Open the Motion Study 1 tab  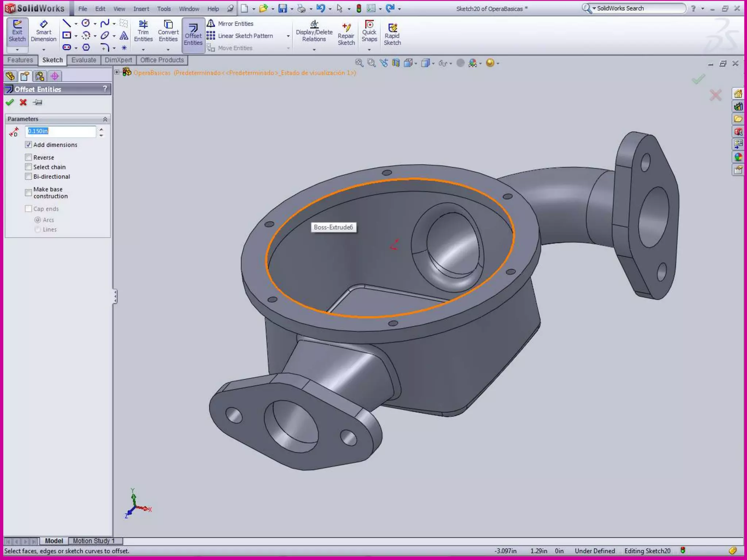(x=94, y=541)
